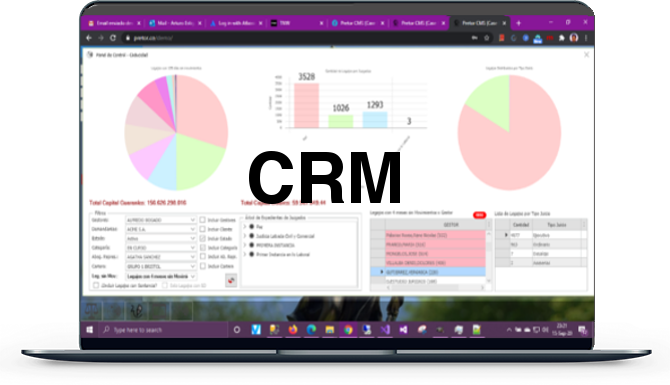
Task: Open Cortana circle icon in taskbar
Action: coord(237,330)
